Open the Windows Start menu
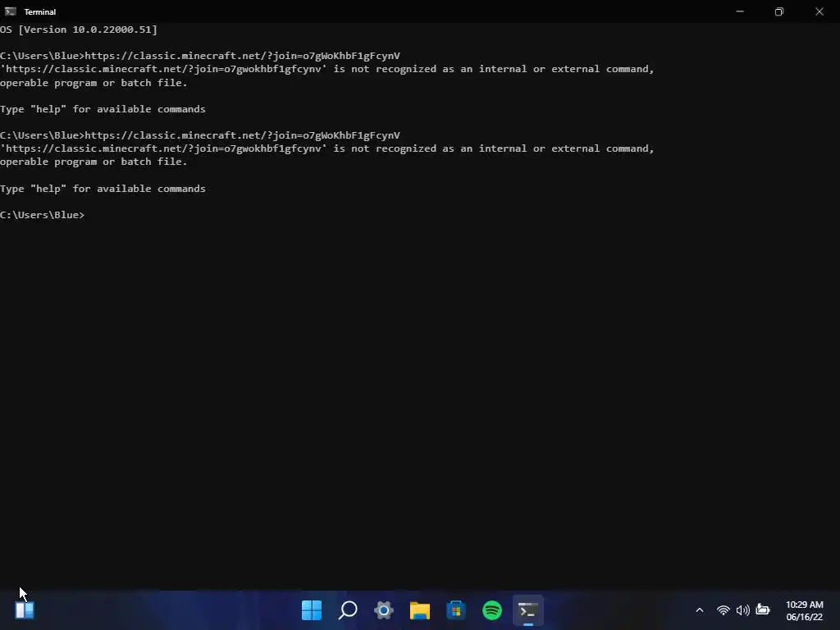This screenshot has width=840, height=630. tap(311, 609)
